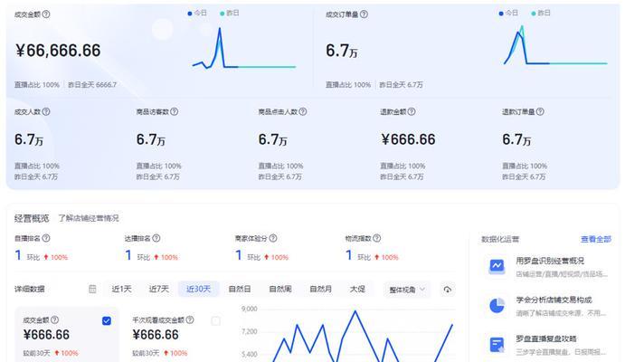644x362 pixels.
Task: Click the 成交订单量 trend sparkline
Action: click(x=555, y=45)
